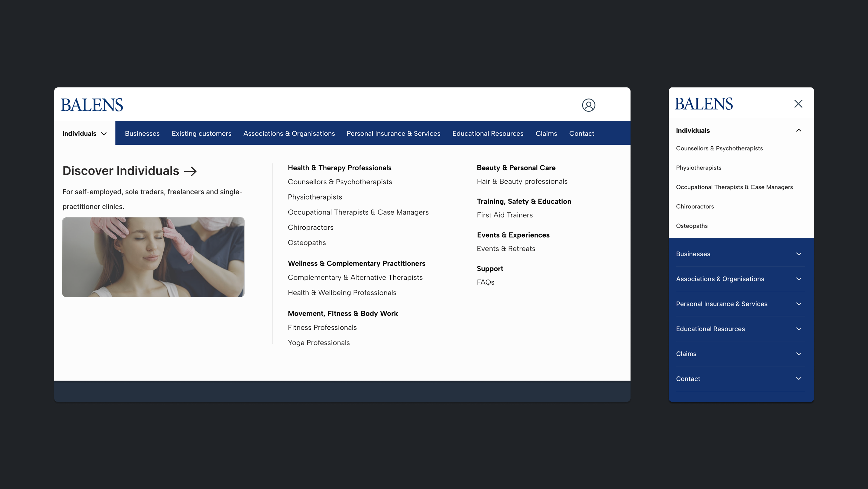868x489 pixels.
Task: Click the facial massage promotional image
Action: (153, 257)
